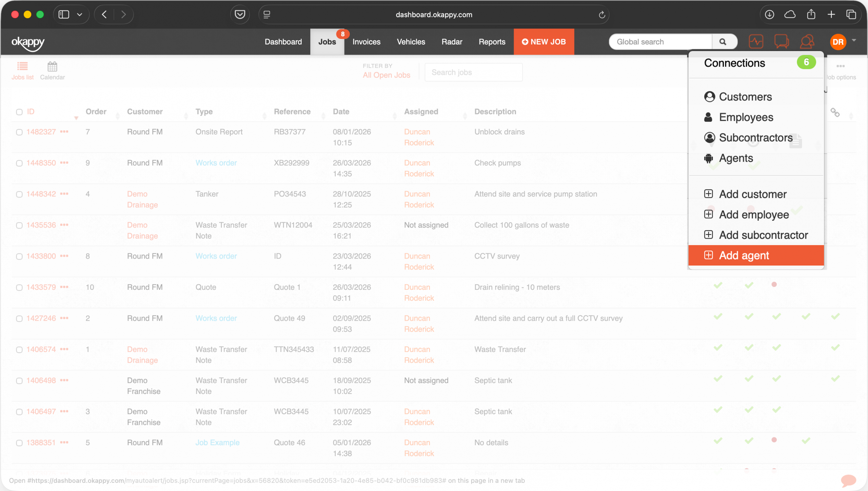Open Demo Drainage customer for job 1448342
868x491 pixels.
click(x=142, y=199)
